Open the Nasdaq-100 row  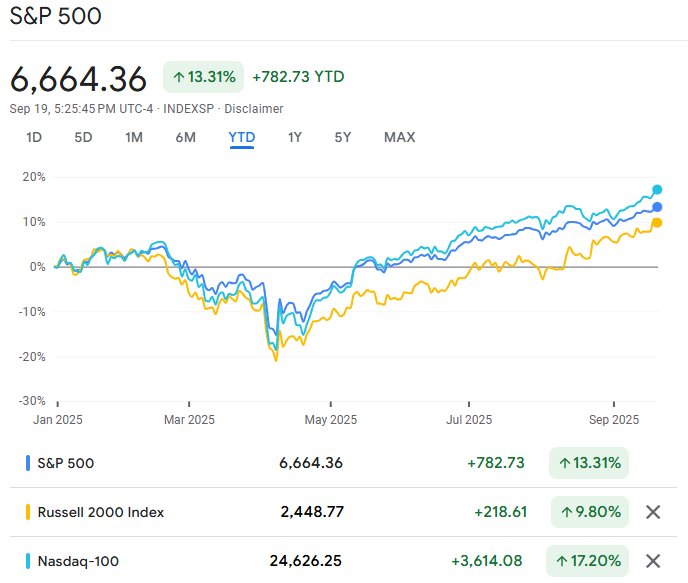point(78,561)
